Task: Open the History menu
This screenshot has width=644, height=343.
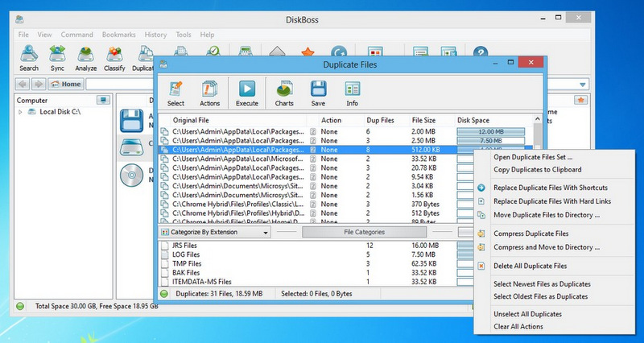Action: click(155, 35)
